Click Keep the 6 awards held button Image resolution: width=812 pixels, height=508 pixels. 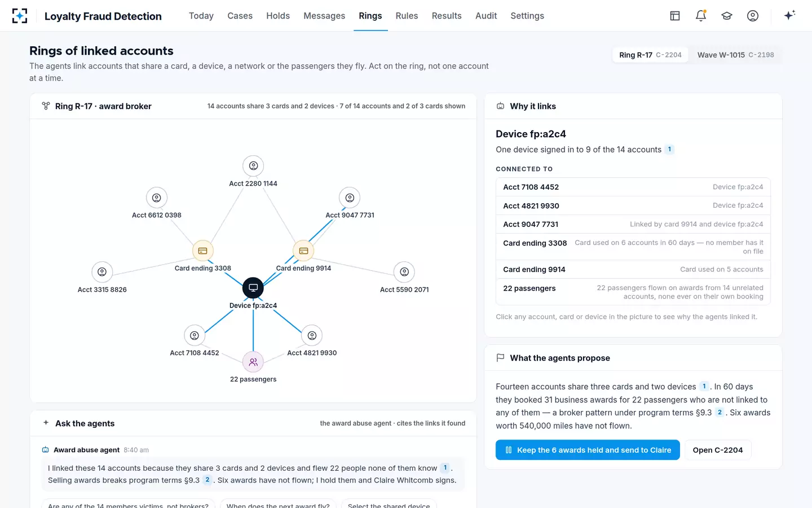click(588, 450)
